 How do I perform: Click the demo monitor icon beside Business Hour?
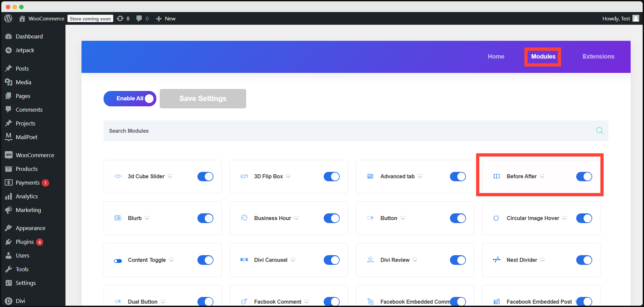coord(296,218)
